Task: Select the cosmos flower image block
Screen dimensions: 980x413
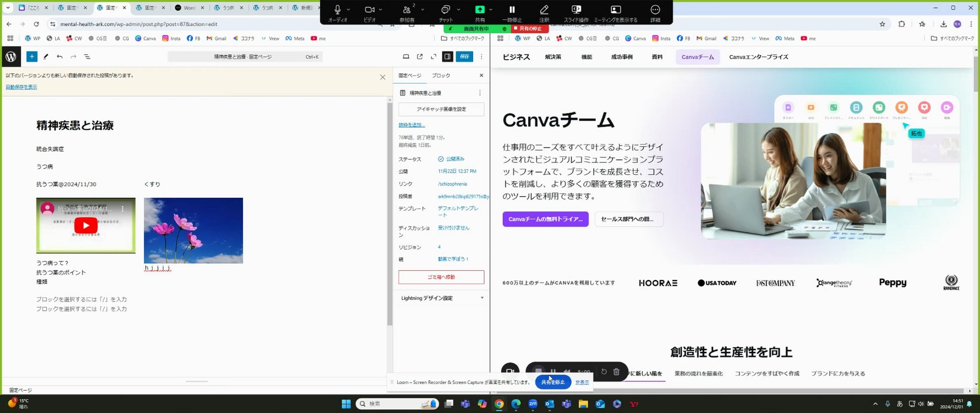Action: pyautogui.click(x=193, y=231)
